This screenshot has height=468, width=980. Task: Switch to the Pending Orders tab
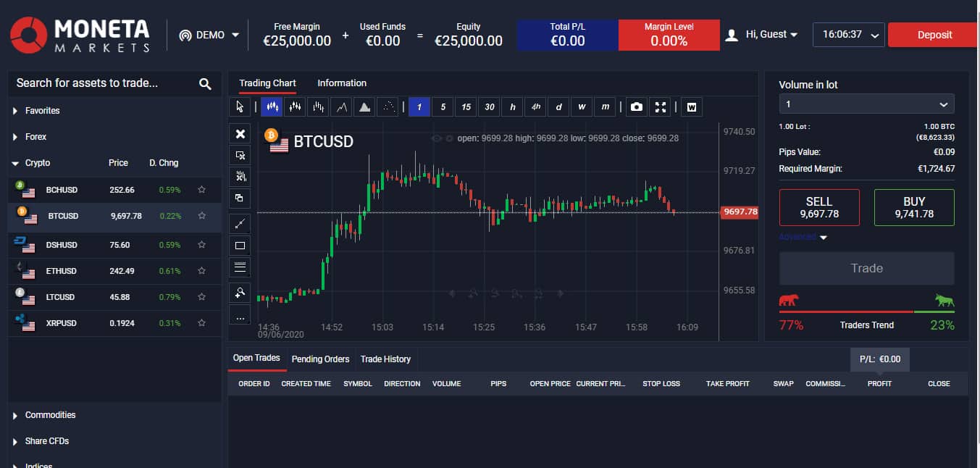[x=320, y=359]
